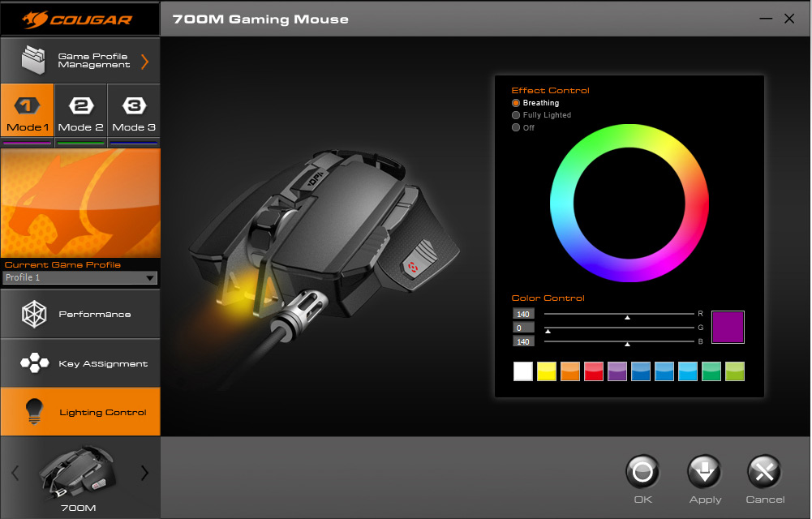This screenshot has height=519, width=812.
Task: Click the red R value input field
Action: 523,314
